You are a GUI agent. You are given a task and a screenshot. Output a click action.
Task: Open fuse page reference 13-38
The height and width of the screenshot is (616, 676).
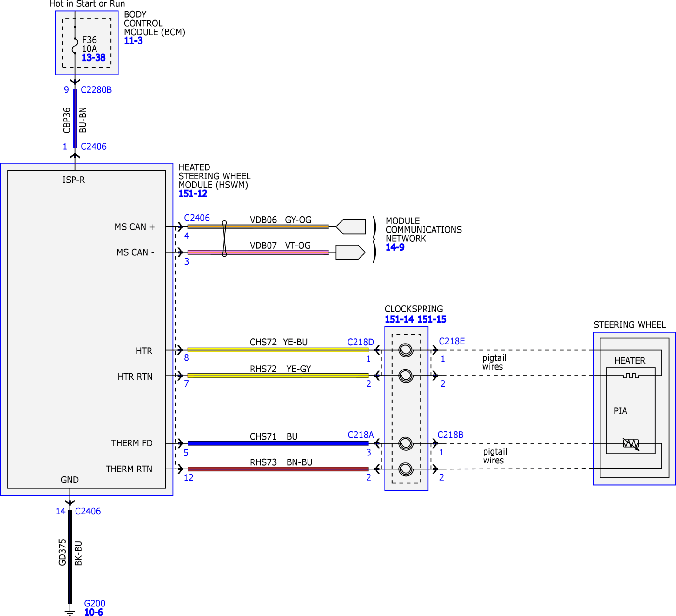[x=94, y=58]
